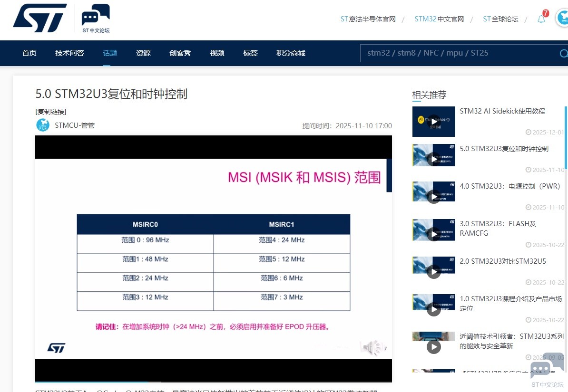Go to 首页 in the navigation bar

pyautogui.click(x=29, y=53)
